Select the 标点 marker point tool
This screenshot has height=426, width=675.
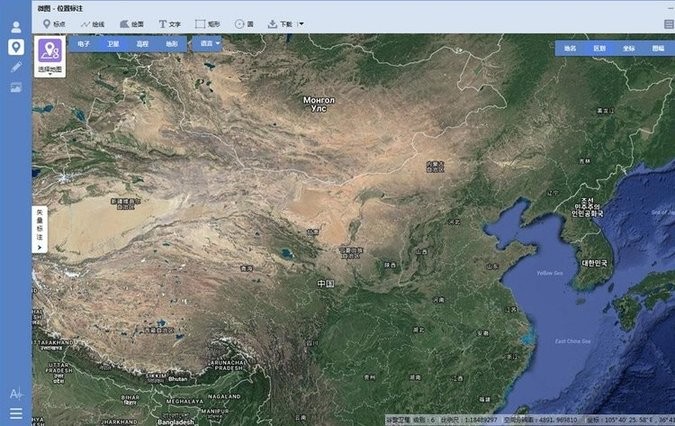(x=53, y=23)
